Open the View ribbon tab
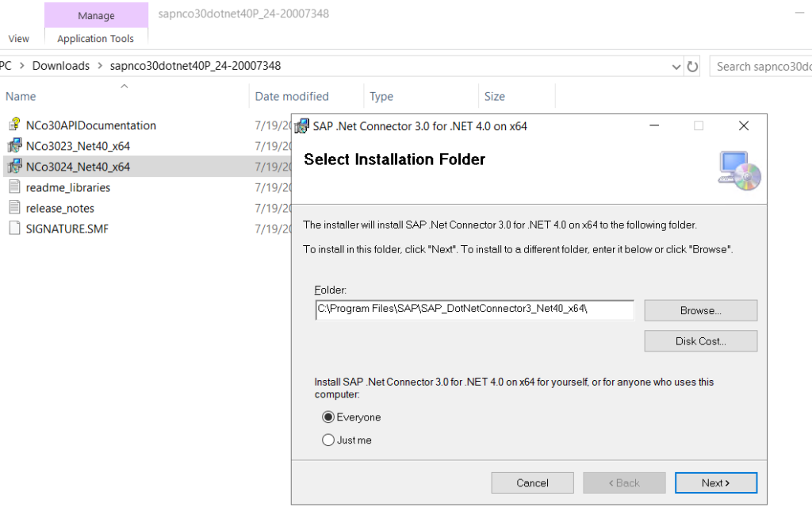 pyautogui.click(x=19, y=38)
